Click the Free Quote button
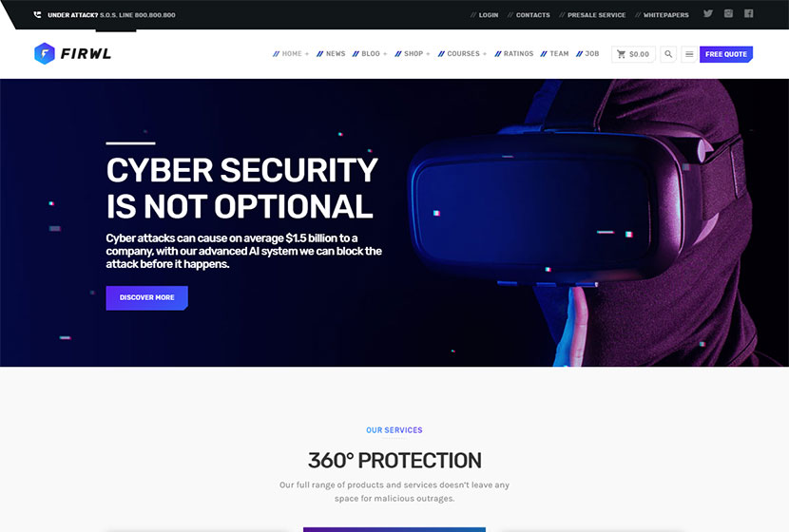Viewport: 789px width, 532px height. click(726, 54)
